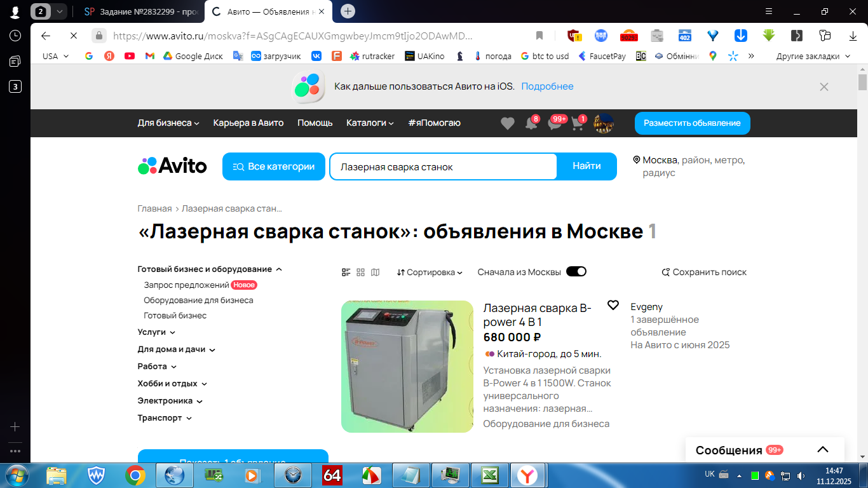Open the browser history clock in sidebar
Screen dimensions: 868x488
tap(15, 36)
